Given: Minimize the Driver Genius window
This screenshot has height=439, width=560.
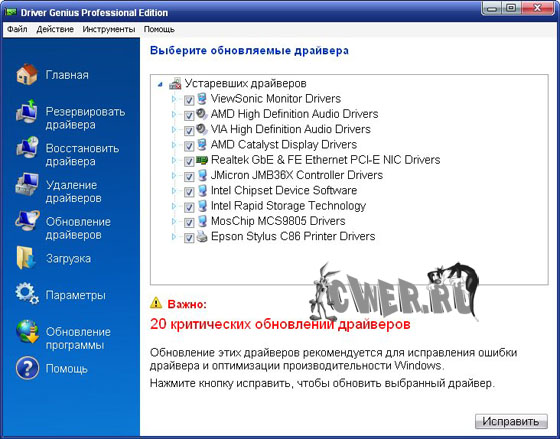Looking at the screenshot, I should [492, 9].
